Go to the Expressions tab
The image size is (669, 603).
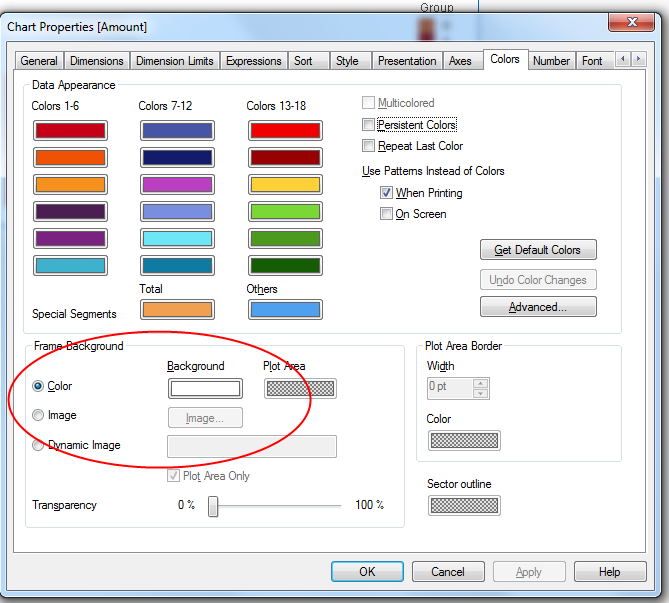pos(253,61)
